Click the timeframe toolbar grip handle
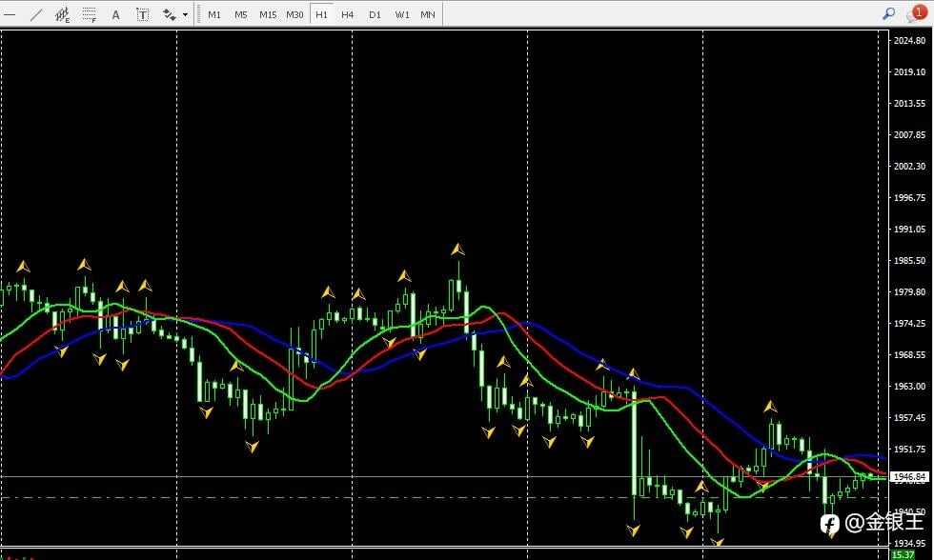Viewport: 934px width, 560px height. click(x=198, y=15)
